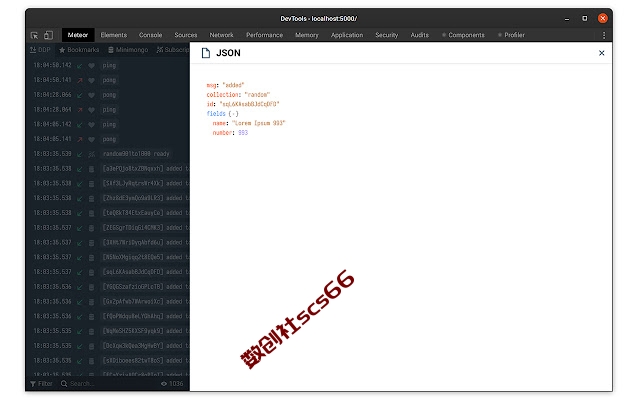Click heart icon in 18:04:58.141 pong row

coord(91,80)
